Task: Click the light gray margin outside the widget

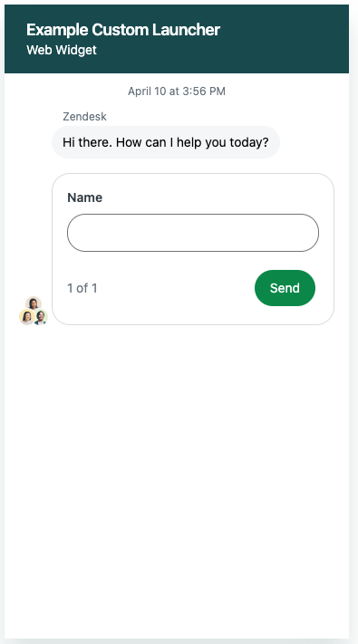Action: coord(353,329)
